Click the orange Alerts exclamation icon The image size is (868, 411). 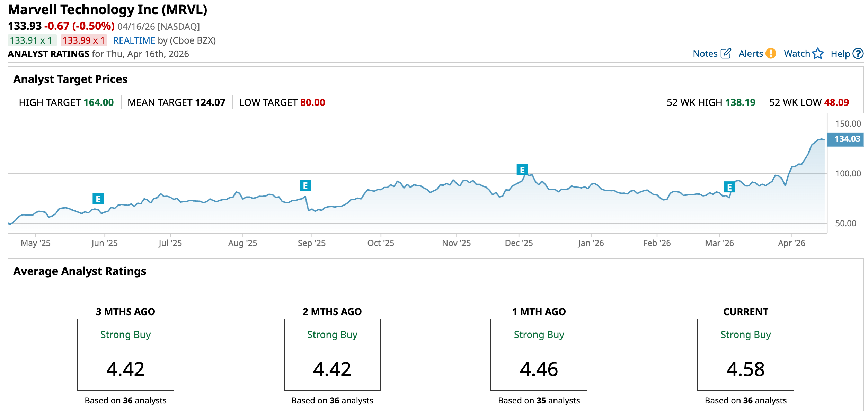pos(771,53)
